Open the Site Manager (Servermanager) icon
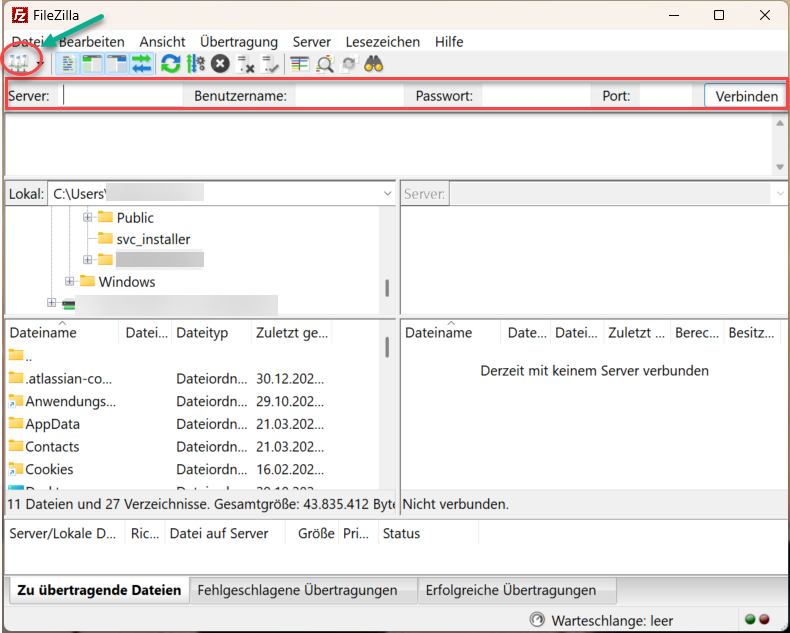 (x=18, y=64)
